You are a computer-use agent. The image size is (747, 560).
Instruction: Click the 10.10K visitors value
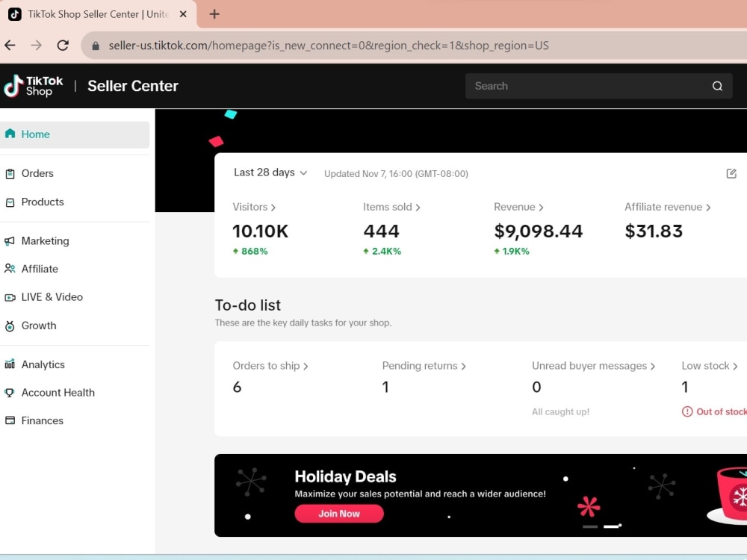click(261, 231)
